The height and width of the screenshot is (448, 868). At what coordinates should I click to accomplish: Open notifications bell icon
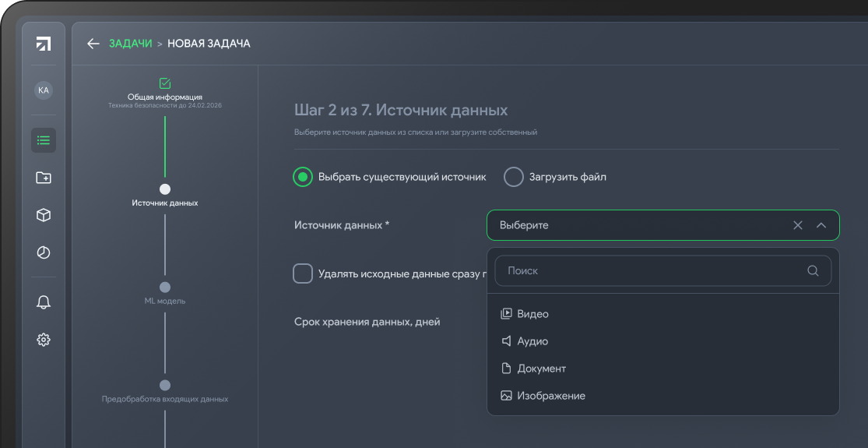[x=44, y=302]
